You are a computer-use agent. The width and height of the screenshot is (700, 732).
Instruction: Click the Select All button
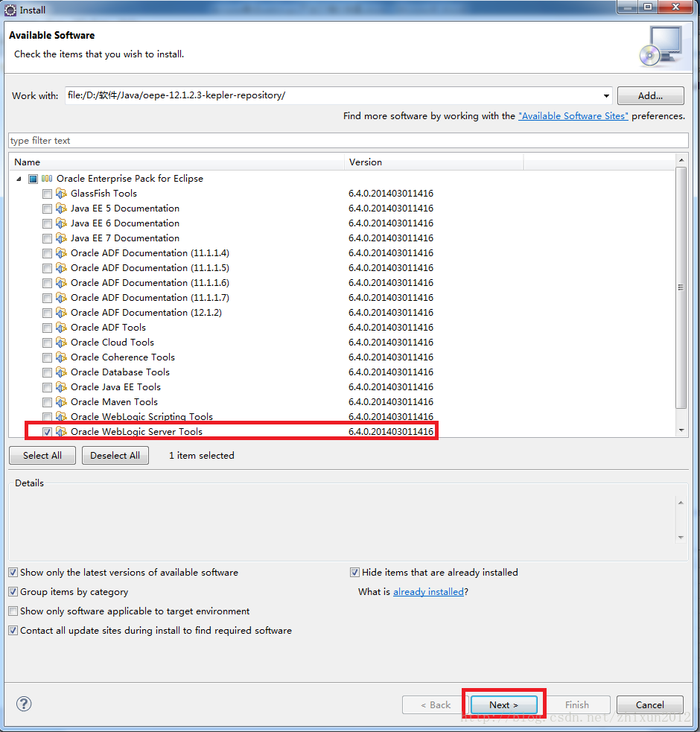[42, 455]
